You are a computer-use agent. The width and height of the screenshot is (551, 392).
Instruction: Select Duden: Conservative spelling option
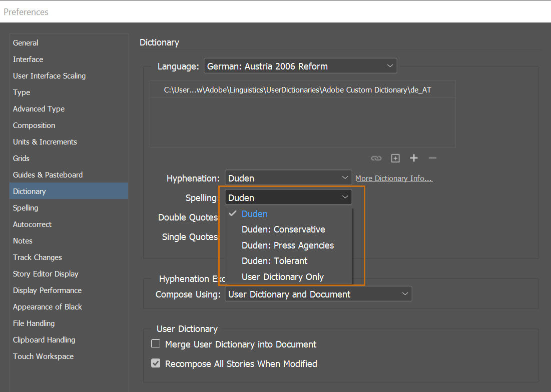283,229
